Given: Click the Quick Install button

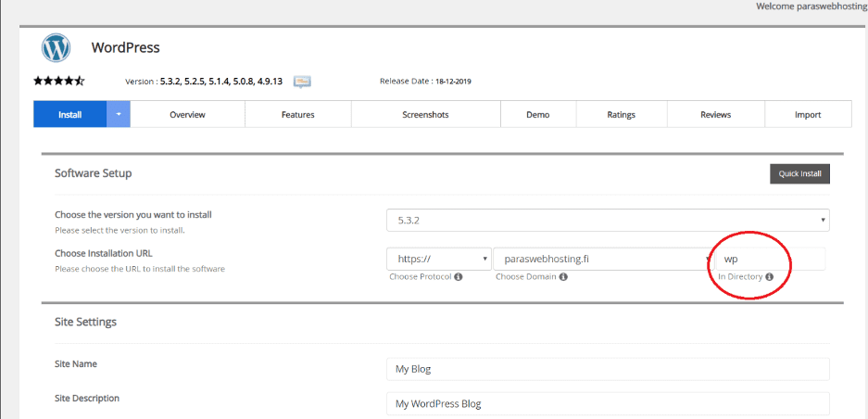Looking at the screenshot, I should (x=799, y=173).
